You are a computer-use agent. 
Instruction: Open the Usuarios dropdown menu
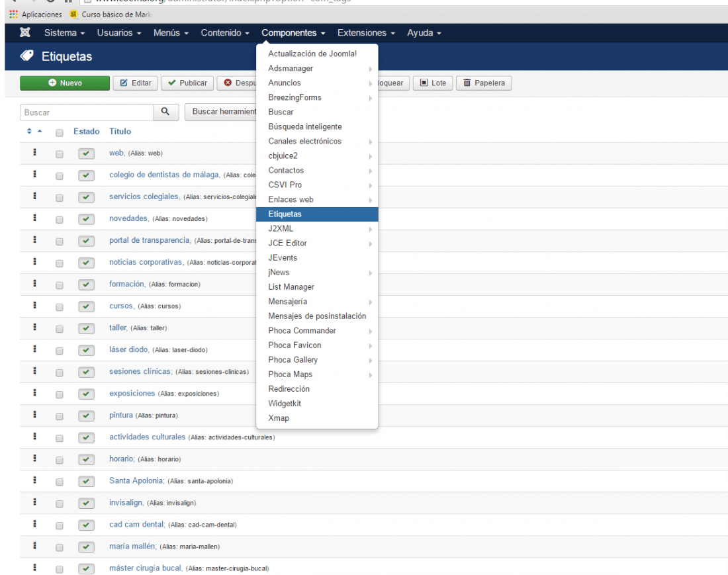pos(119,32)
